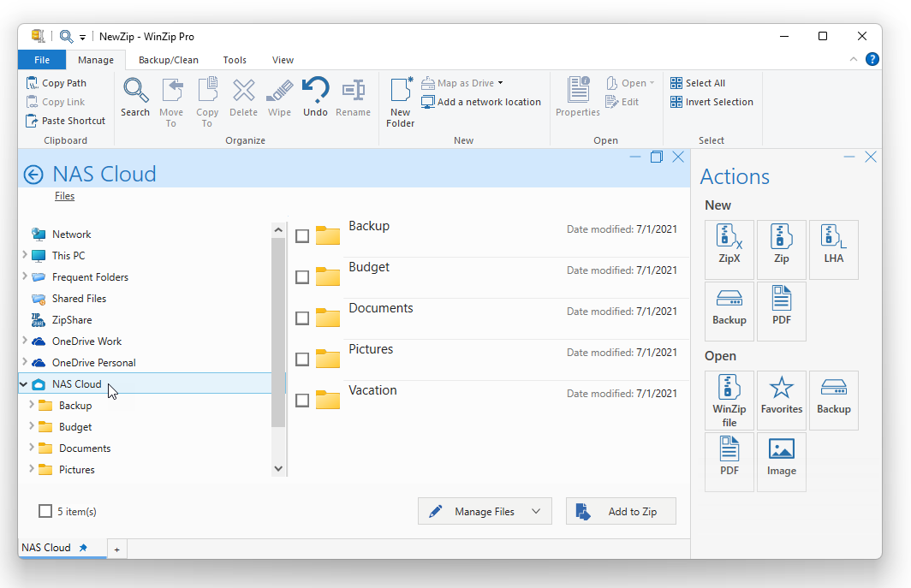Open a WinZip file from Actions
The image size is (911, 588).
click(x=729, y=400)
